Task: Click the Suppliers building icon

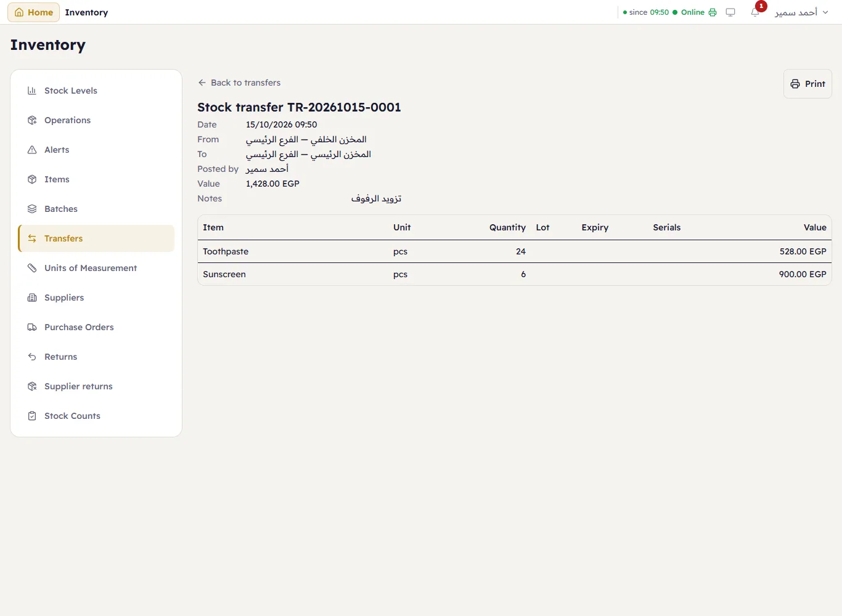Action: click(x=32, y=298)
